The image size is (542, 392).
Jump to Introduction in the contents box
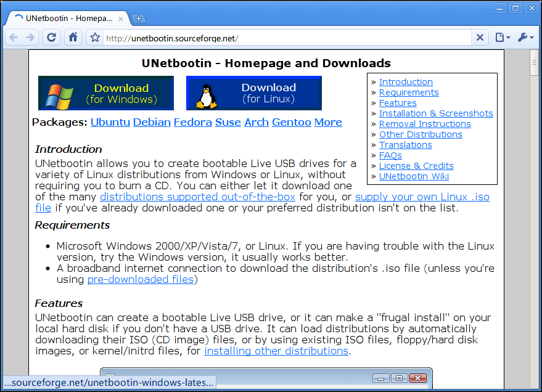click(x=406, y=82)
